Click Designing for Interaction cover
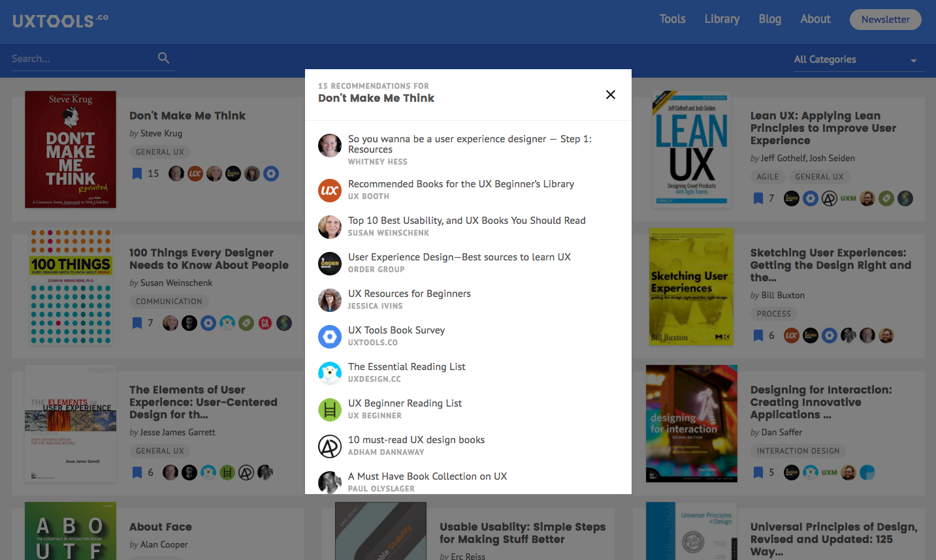The width and height of the screenshot is (936, 560). click(692, 424)
